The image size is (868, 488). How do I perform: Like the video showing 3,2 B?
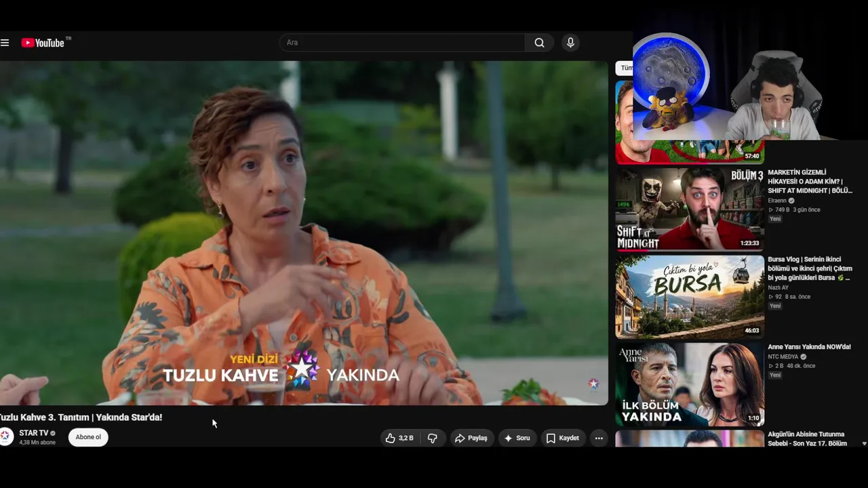(x=399, y=438)
